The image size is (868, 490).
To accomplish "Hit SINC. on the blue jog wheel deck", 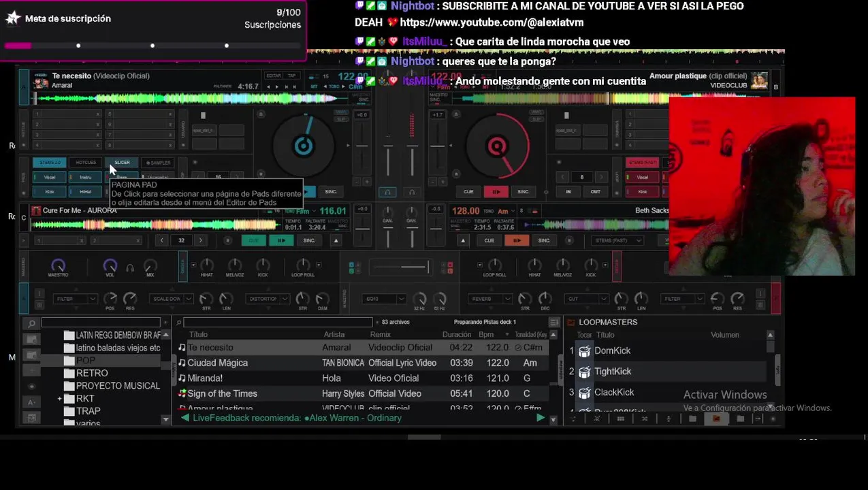I will point(331,192).
